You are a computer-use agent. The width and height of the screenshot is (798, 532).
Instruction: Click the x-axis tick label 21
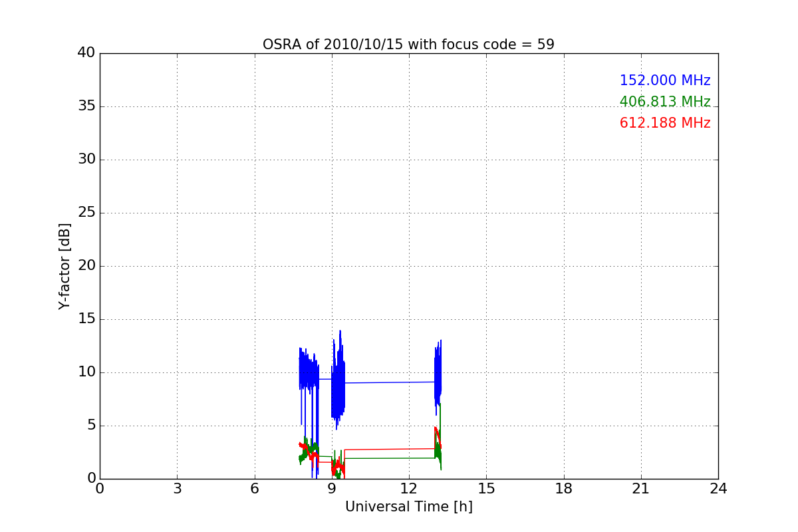coord(641,489)
